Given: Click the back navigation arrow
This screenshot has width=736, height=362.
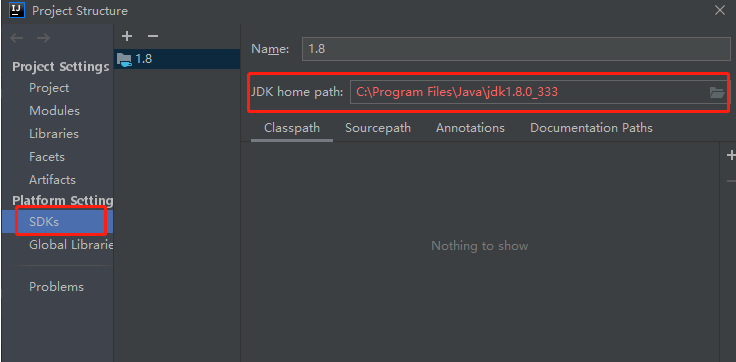Looking at the screenshot, I should click(17, 38).
